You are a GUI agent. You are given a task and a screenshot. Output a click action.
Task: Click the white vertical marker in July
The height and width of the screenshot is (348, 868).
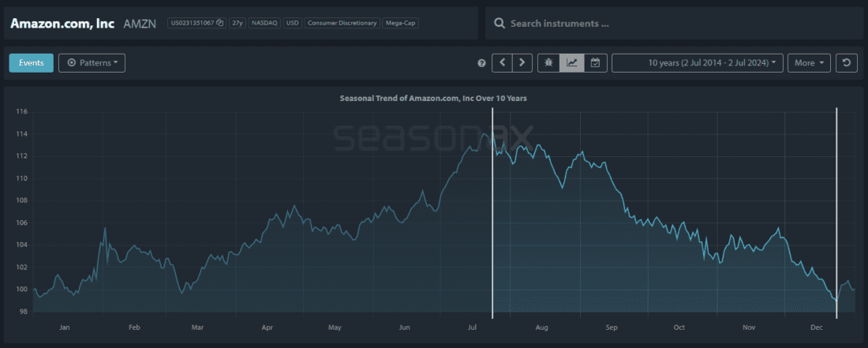pyautogui.click(x=492, y=213)
